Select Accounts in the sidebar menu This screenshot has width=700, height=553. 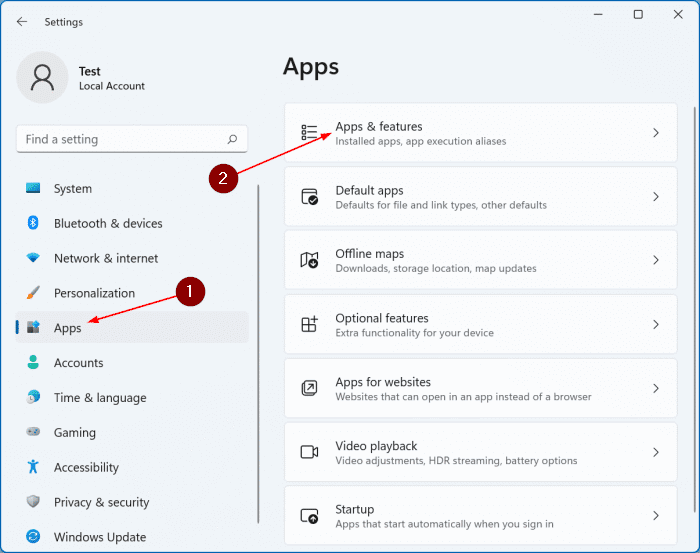79,363
